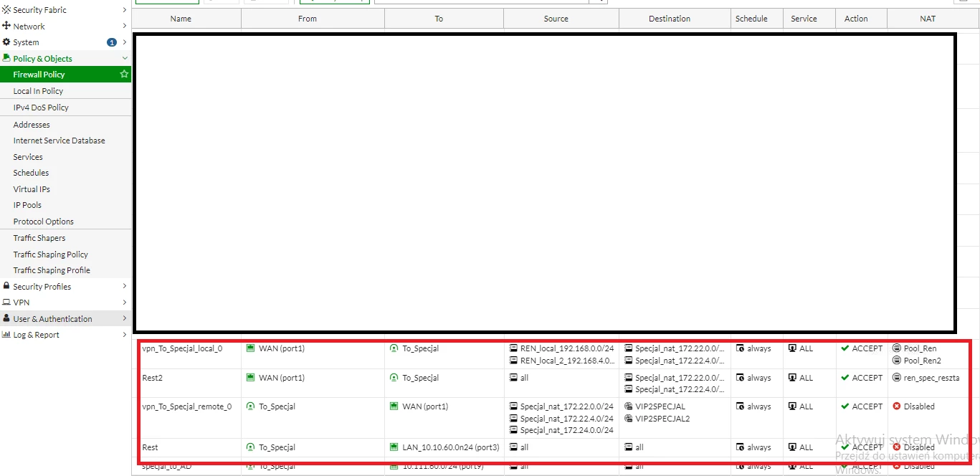
Task: Click the Action column header
Action: [861, 19]
